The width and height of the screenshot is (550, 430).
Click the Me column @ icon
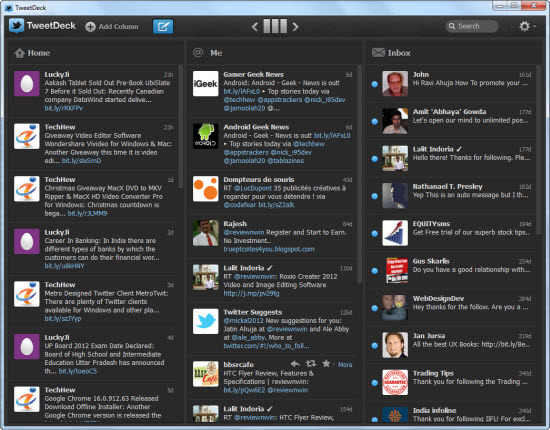pyautogui.click(x=198, y=53)
